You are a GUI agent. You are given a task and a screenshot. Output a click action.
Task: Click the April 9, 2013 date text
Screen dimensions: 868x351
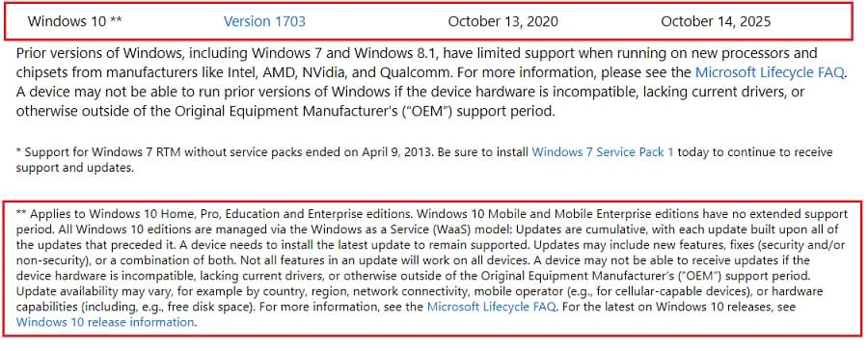(401, 151)
